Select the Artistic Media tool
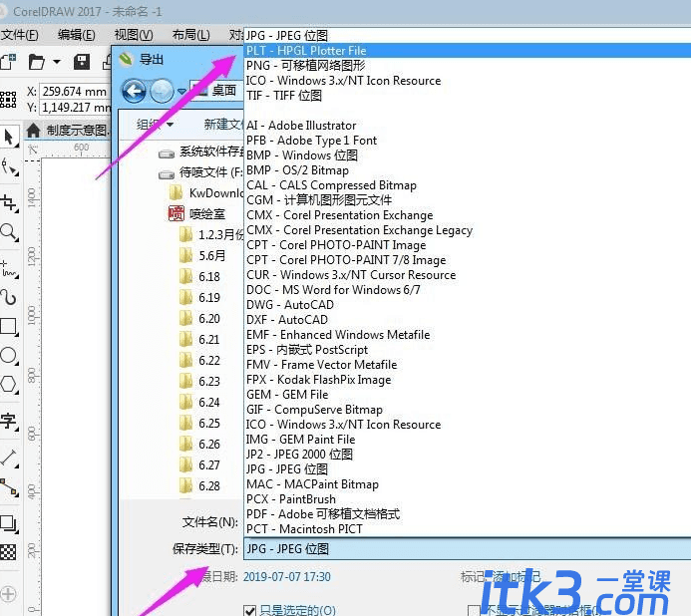The height and width of the screenshot is (616, 691). click(9, 298)
